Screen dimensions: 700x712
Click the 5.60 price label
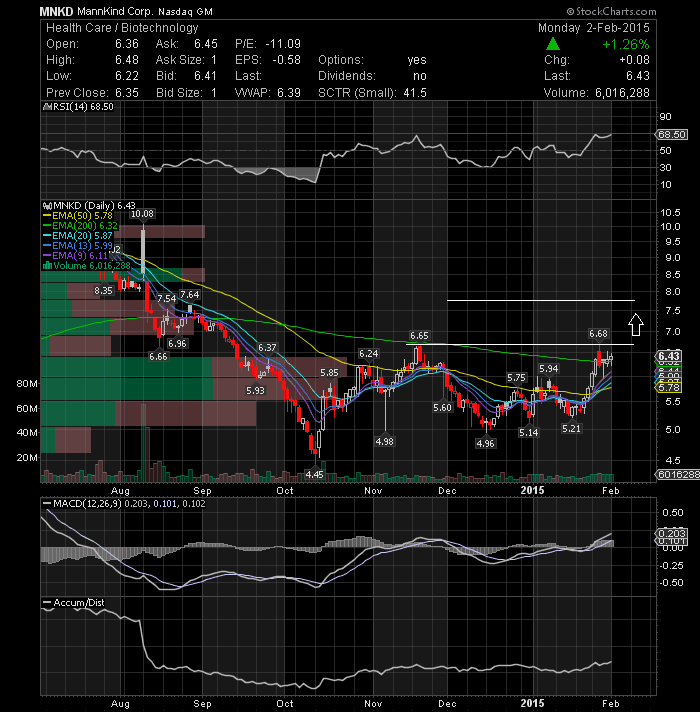[442, 408]
